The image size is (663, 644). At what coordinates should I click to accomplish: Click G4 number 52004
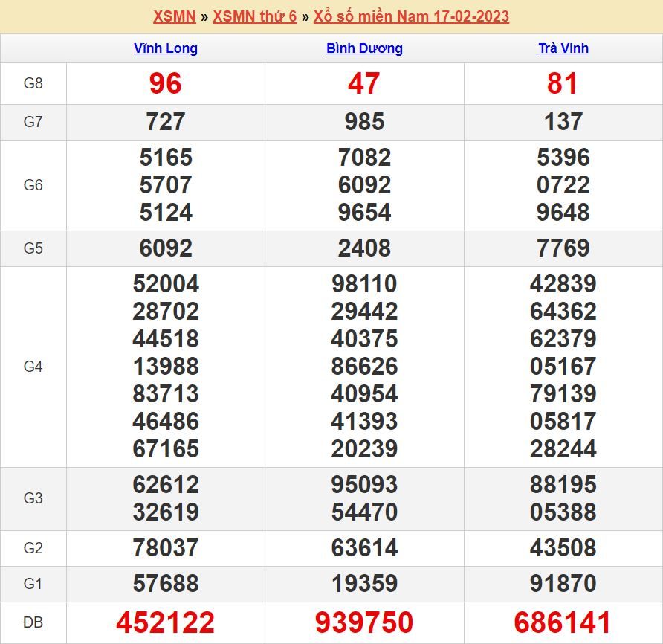point(166,283)
